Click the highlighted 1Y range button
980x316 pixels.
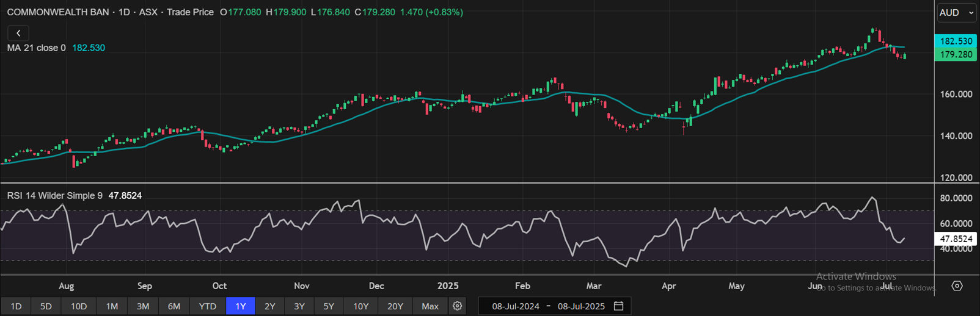pos(240,306)
